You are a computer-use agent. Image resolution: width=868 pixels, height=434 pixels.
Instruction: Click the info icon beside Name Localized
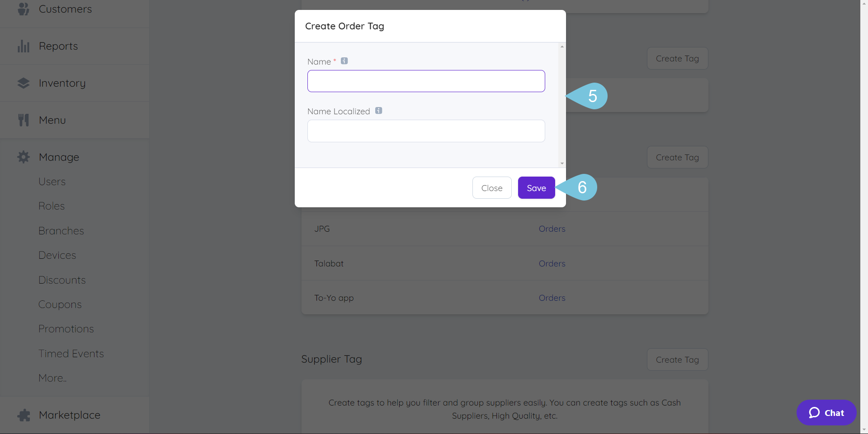[379, 110]
